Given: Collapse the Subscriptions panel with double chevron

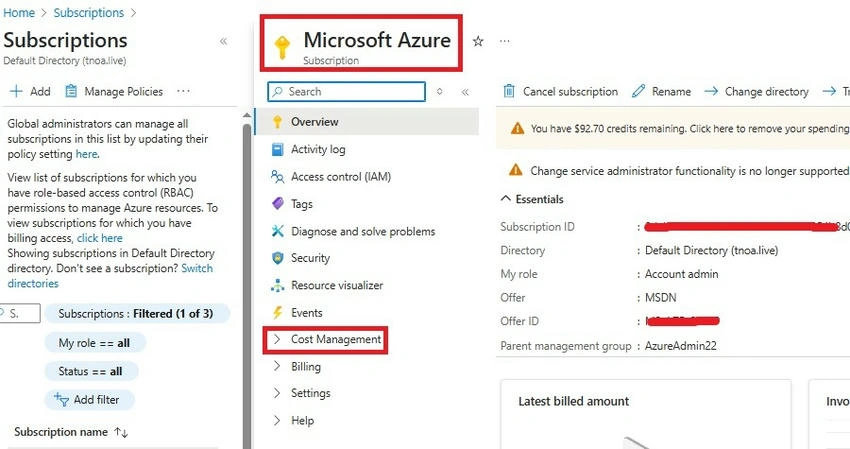Looking at the screenshot, I should (223, 41).
